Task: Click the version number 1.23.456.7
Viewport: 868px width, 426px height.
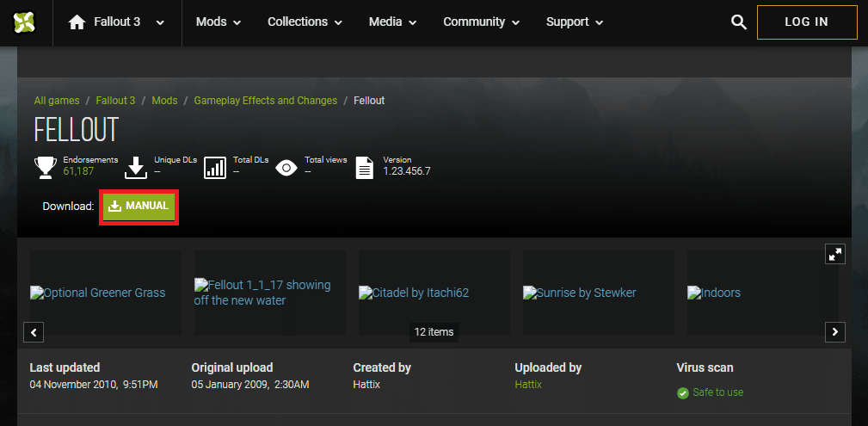Action: [407, 171]
